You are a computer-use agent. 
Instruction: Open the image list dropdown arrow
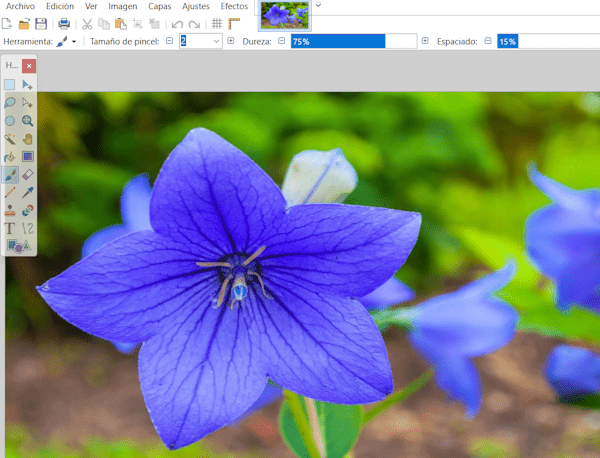click(318, 5)
